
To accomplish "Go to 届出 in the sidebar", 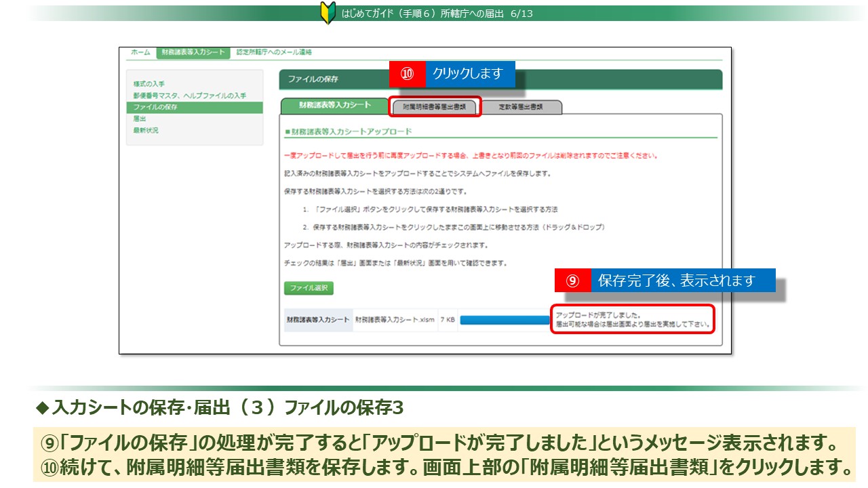I will pyautogui.click(x=140, y=119).
